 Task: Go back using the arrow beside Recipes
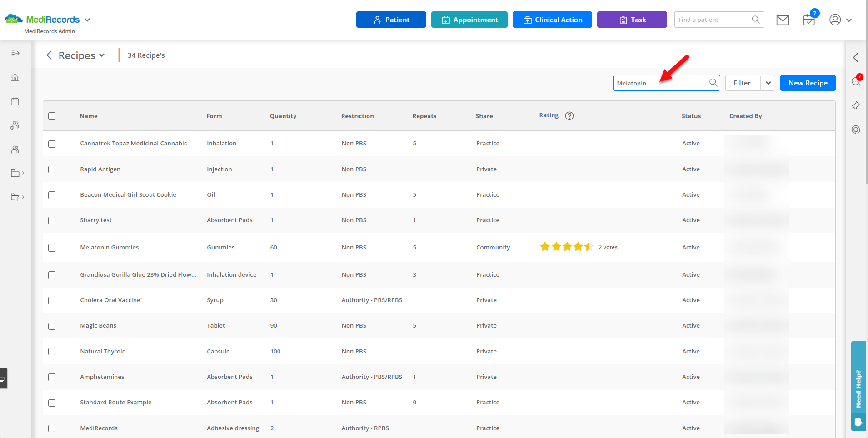tap(49, 55)
